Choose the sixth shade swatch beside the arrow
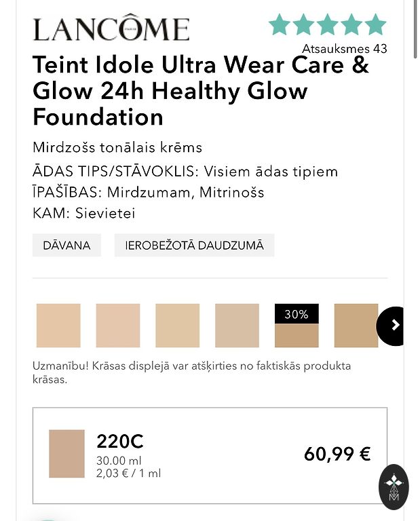 coord(356,326)
